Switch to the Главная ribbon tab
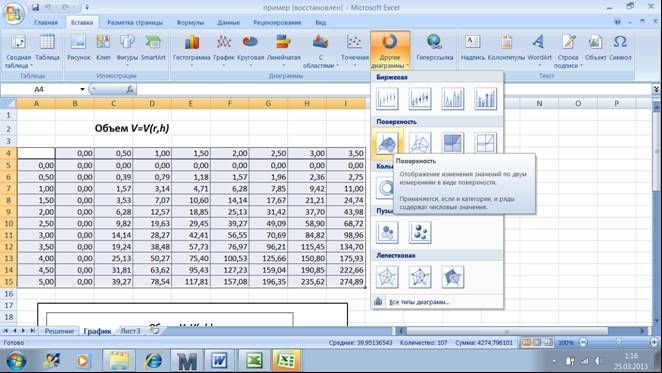This screenshot has width=662, height=373. click(46, 22)
